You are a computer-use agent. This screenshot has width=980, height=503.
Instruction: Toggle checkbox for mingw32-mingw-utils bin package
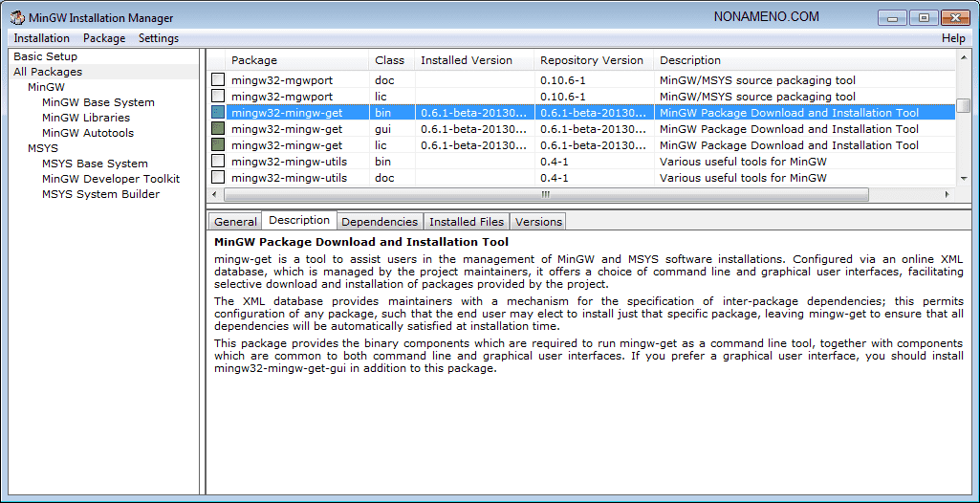(218, 162)
